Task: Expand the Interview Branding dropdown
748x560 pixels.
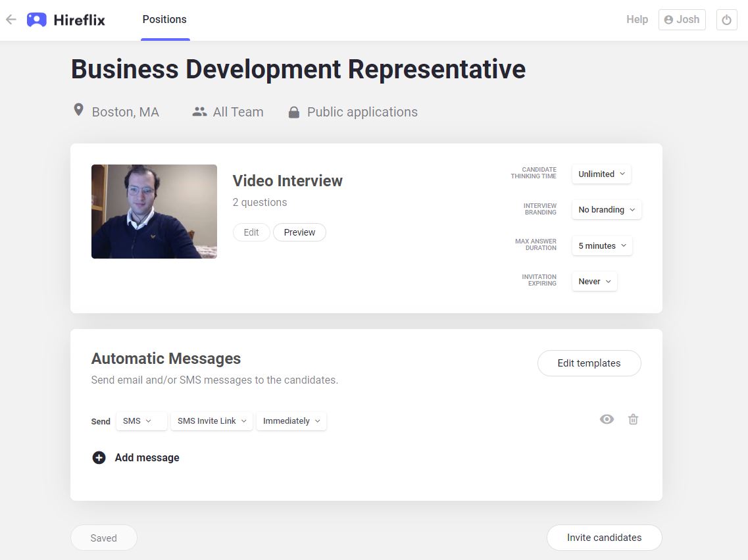Action: point(607,209)
